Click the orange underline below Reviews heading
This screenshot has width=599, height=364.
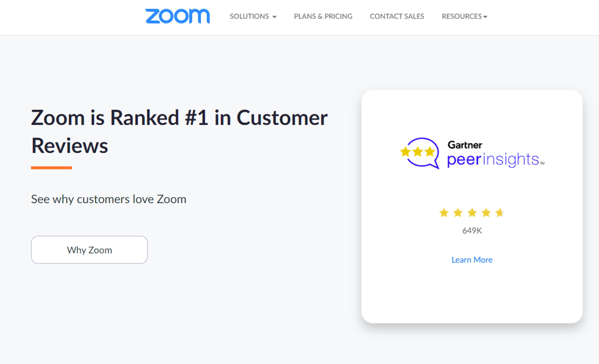pyautogui.click(x=51, y=168)
